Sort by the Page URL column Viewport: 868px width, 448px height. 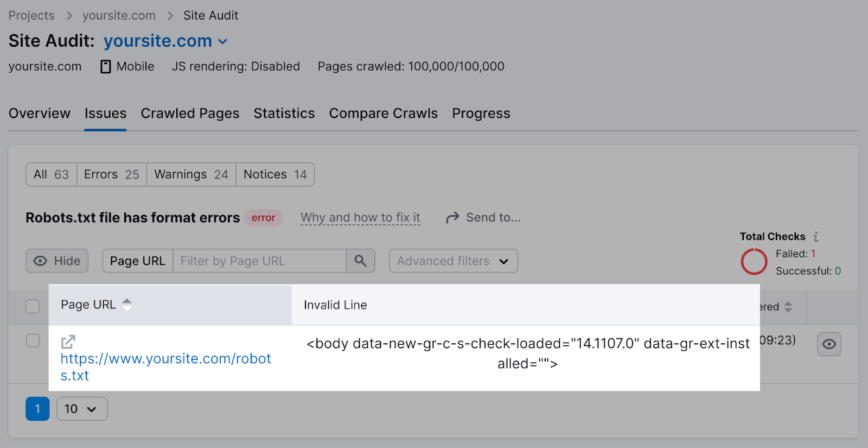tap(96, 305)
